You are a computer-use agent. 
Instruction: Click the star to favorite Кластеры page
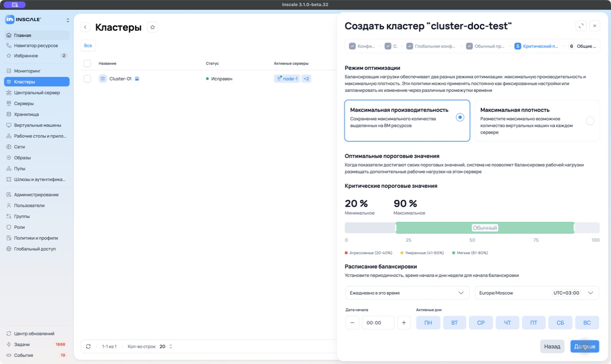152,27
